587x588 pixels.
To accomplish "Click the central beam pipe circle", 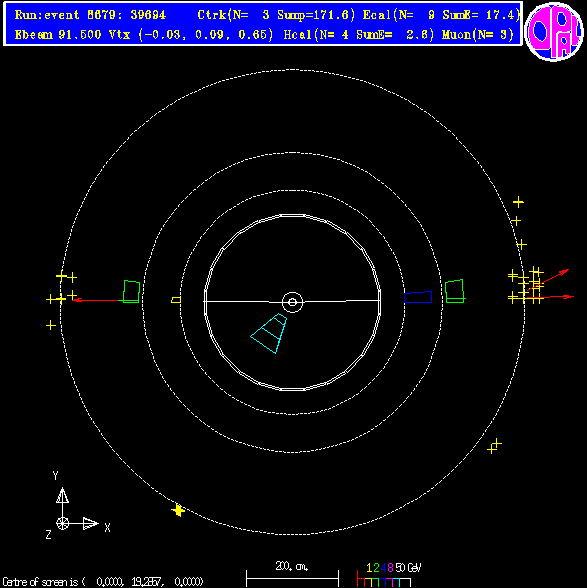I will point(292,302).
